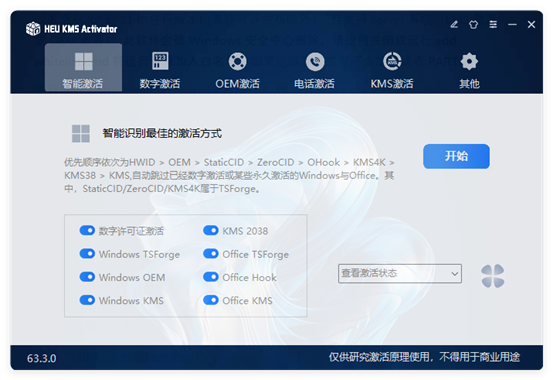Image resolution: width=553 pixels, height=380 pixels.
Task: Expand the 查看激活状态 dropdown
Action: 400,273
